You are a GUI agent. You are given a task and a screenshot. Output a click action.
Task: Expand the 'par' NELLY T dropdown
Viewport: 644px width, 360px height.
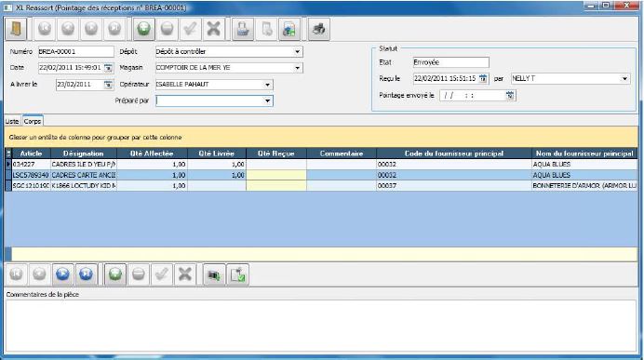coord(624,78)
